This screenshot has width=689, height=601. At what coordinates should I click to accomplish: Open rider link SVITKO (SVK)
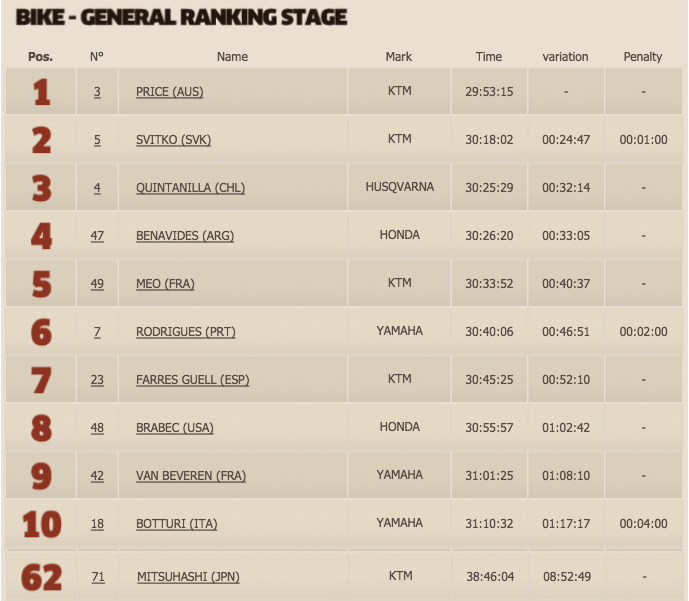pos(174,140)
